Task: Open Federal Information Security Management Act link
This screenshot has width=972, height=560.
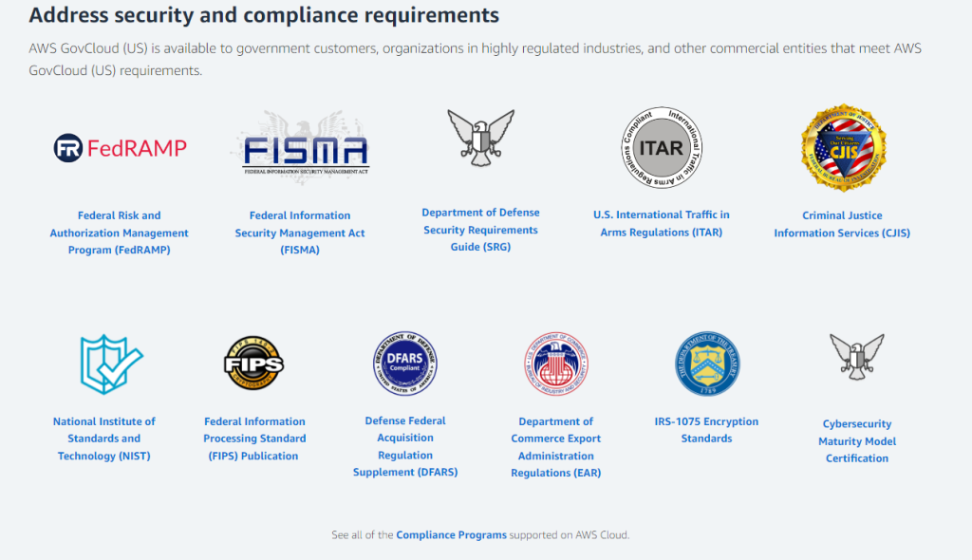Action: [x=300, y=233]
